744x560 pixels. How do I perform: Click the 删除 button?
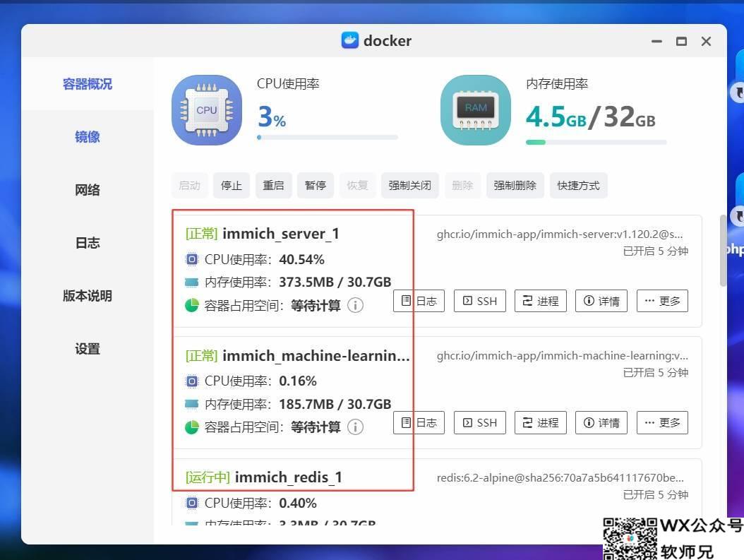coord(462,185)
